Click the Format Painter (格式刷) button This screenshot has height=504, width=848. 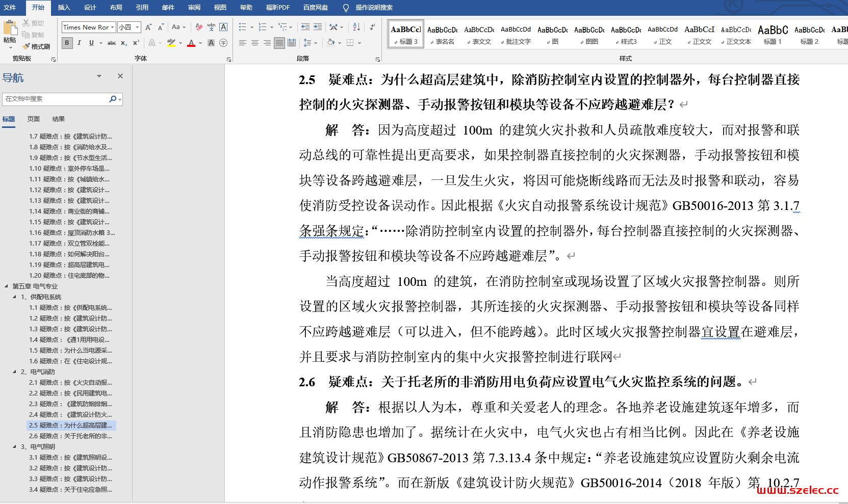tap(36, 46)
